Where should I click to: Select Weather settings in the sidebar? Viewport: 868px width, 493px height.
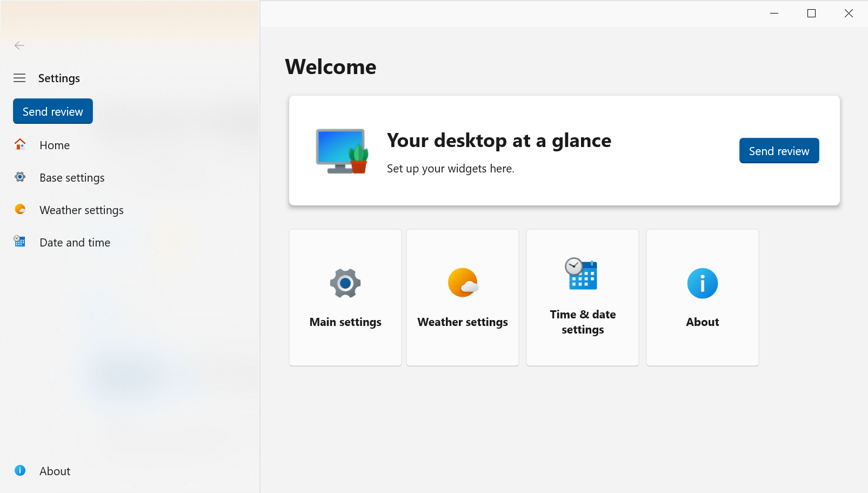(81, 210)
